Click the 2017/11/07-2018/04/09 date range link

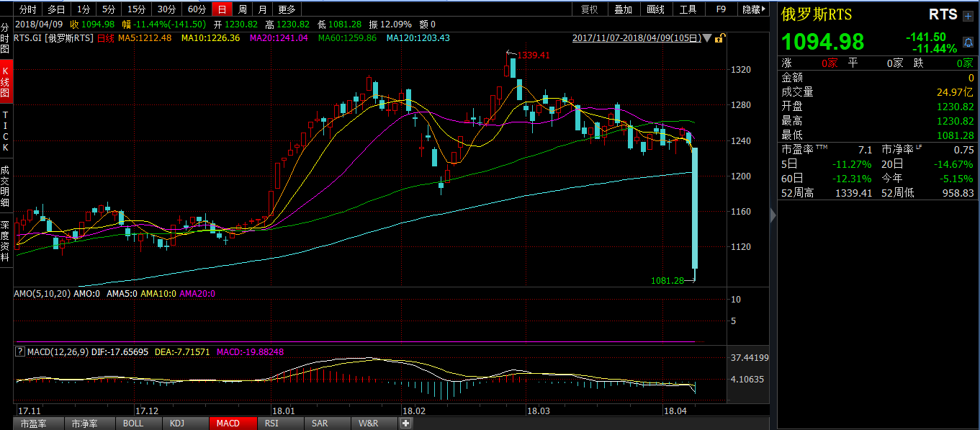tap(636, 38)
